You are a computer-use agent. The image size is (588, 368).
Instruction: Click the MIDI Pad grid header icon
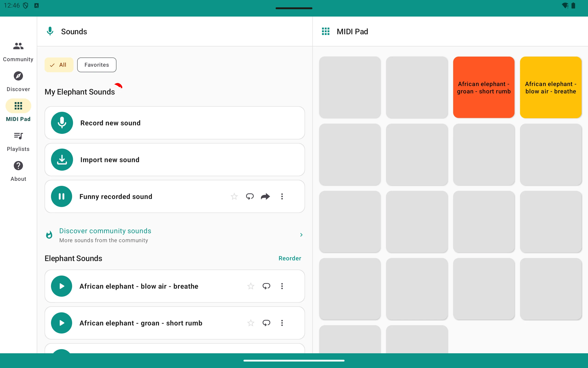pos(326,32)
